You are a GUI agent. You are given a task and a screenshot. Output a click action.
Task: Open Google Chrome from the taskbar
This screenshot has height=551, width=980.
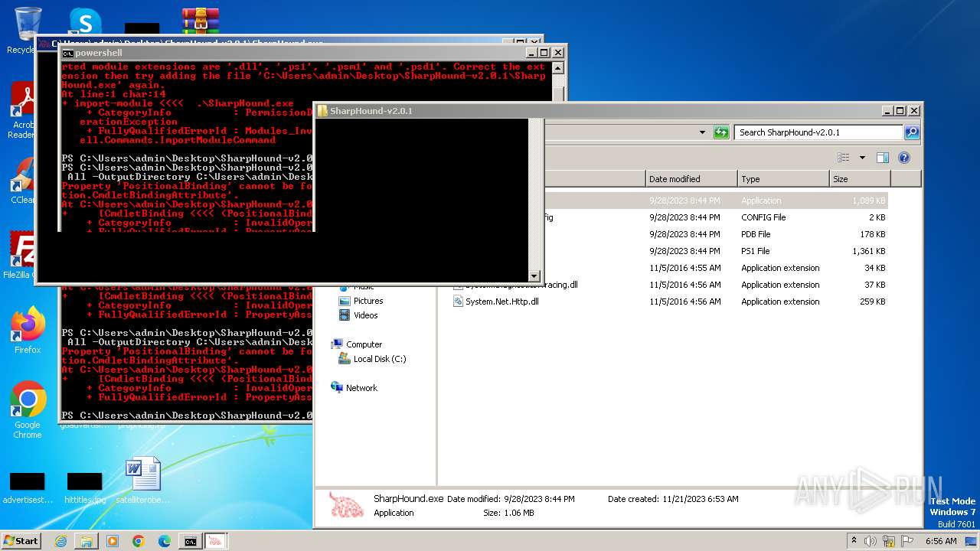139,541
